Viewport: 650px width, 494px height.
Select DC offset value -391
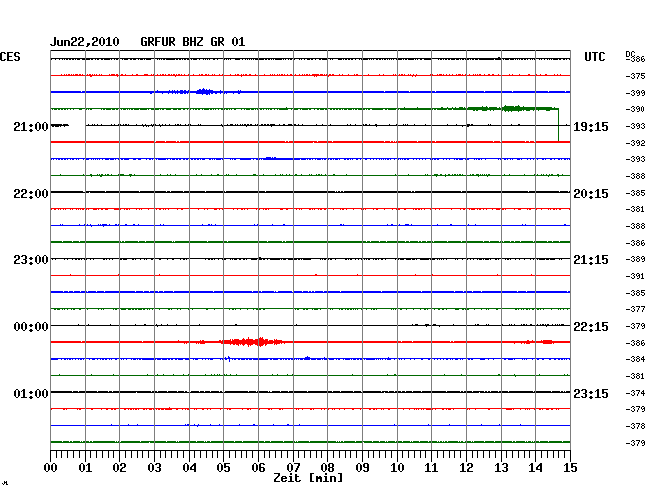pyautogui.click(x=635, y=276)
